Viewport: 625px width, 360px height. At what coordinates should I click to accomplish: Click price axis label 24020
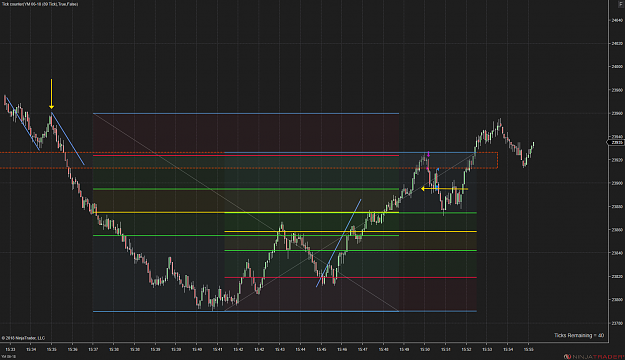coord(617,43)
